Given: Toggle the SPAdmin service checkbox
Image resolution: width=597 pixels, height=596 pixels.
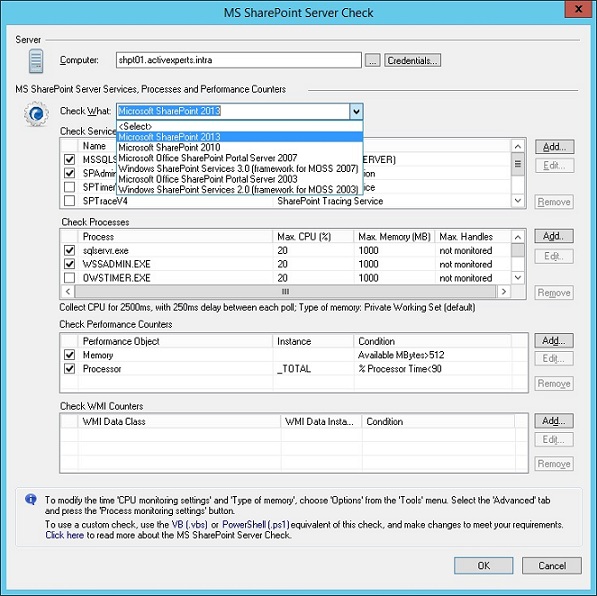Looking at the screenshot, I should point(69,173).
